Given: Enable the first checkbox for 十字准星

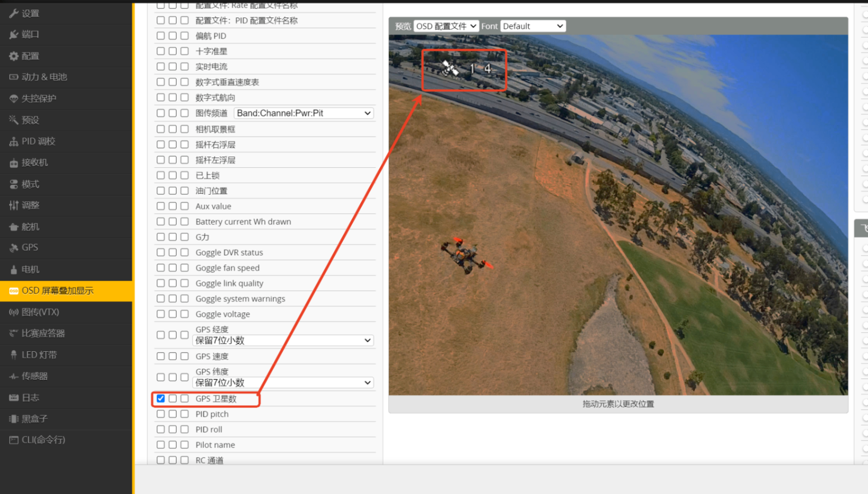Looking at the screenshot, I should tap(161, 51).
